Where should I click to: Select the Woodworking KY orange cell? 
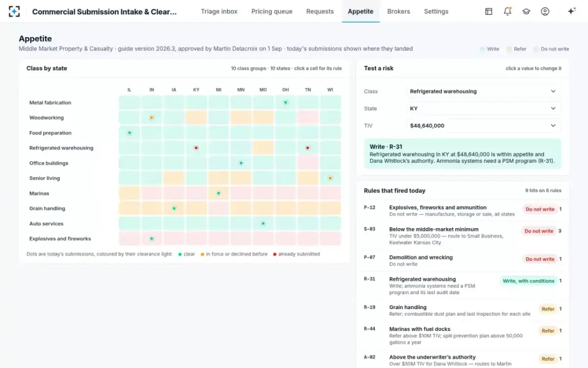point(196,118)
